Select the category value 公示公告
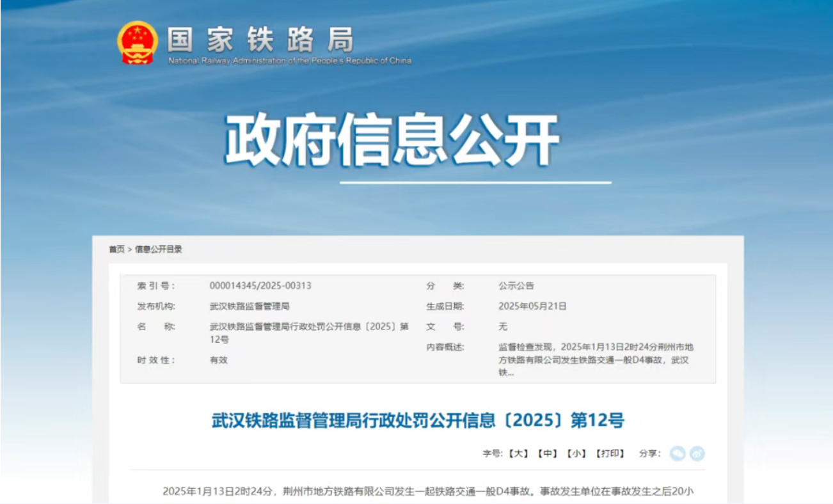The width and height of the screenshot is (833, 504). pyautogui.click(x=516, y=286)
